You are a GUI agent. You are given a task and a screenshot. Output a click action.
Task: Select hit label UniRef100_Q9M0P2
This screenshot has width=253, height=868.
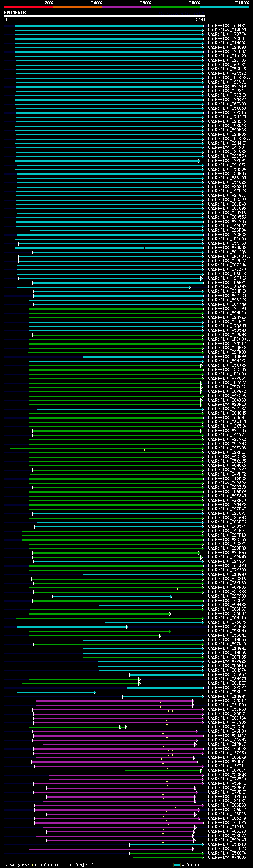click(x=227, y=99)
